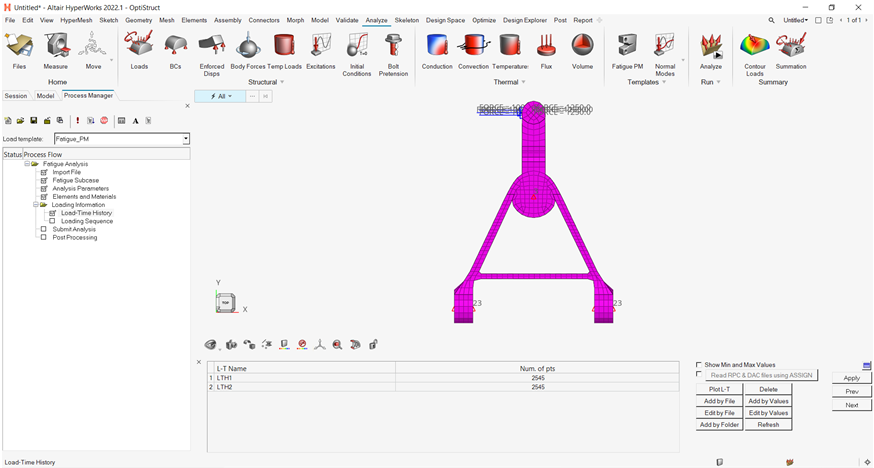Open the Load template dropdown

pyautogui.click(x=185, y=139)
